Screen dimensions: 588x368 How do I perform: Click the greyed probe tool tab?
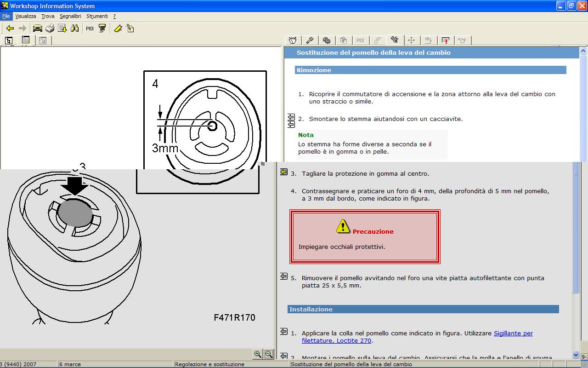click(x=378, y=40)
